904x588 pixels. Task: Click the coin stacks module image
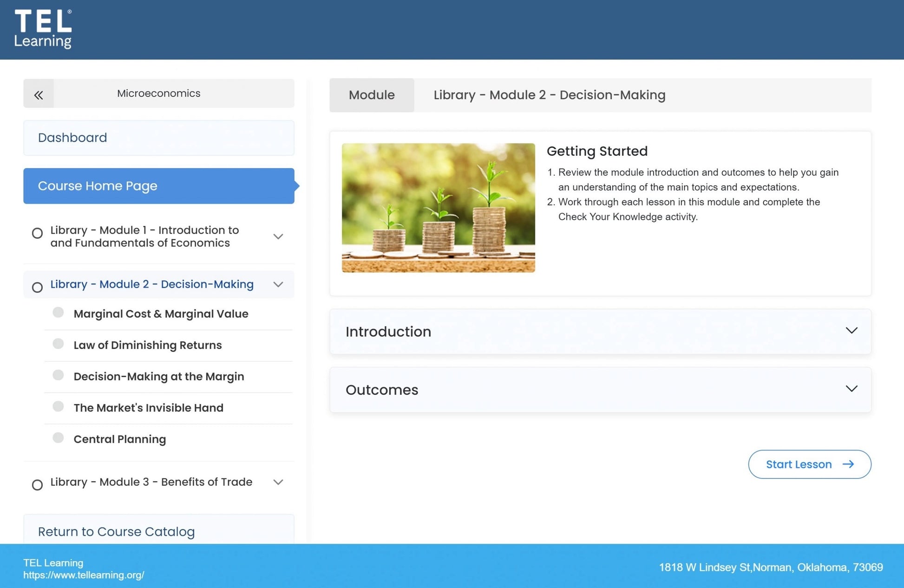click(438, 208)
